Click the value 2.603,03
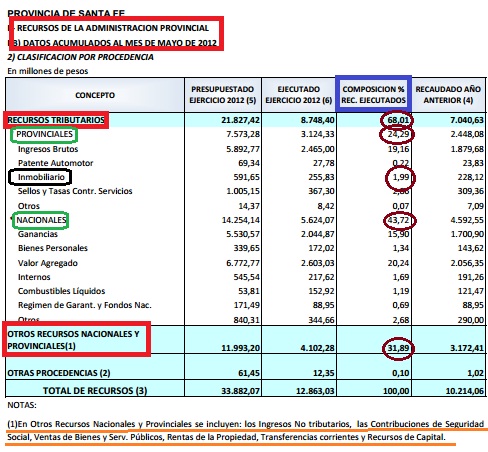Image resolution: width=488 pixels, height=452 pixels. point(317,263)
